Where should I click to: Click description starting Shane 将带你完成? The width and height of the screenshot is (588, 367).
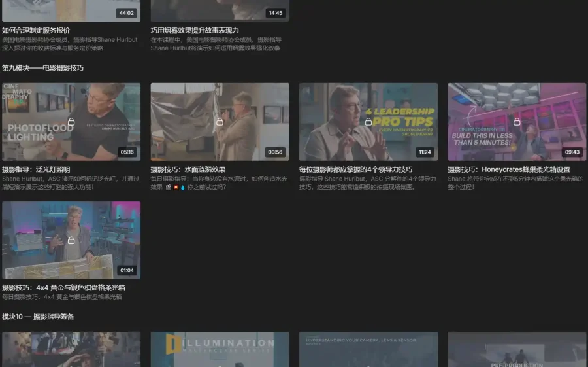tap(515, 183)
